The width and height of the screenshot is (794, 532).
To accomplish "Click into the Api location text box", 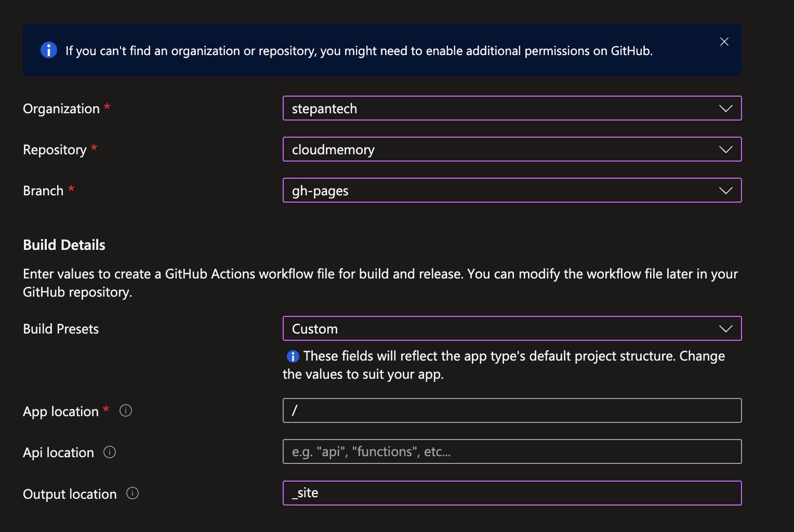I will 512,452.
